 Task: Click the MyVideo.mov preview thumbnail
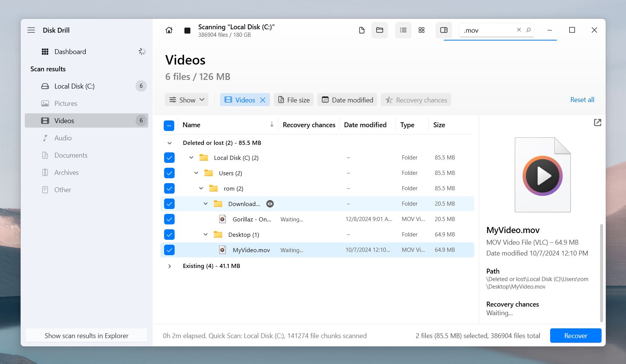[x=543, y=175]
